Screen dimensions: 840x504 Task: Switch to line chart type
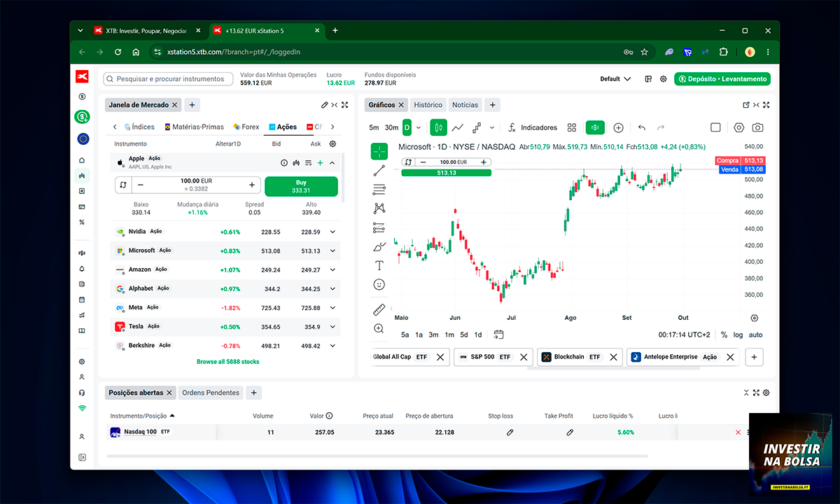[x=458, y=127]
